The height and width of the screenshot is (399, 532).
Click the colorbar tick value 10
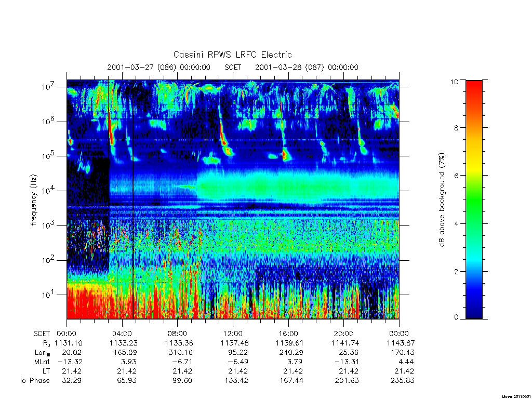click(x=454, y=82)
